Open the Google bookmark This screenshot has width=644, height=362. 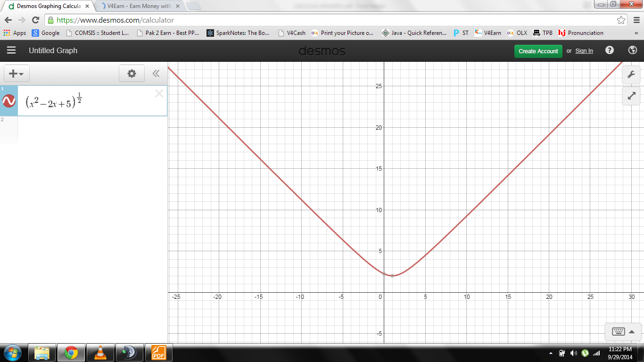click(46, 33)
